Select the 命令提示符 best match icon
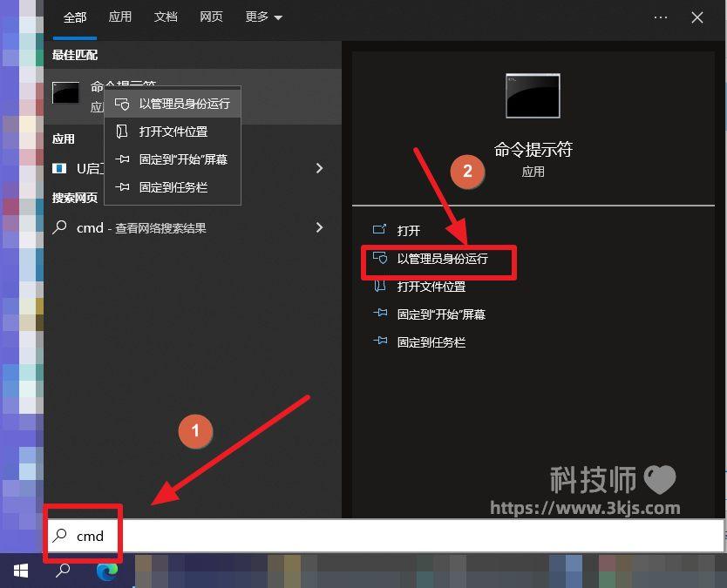Viewport: 727px width, 588px height. [x=65, y=92]
